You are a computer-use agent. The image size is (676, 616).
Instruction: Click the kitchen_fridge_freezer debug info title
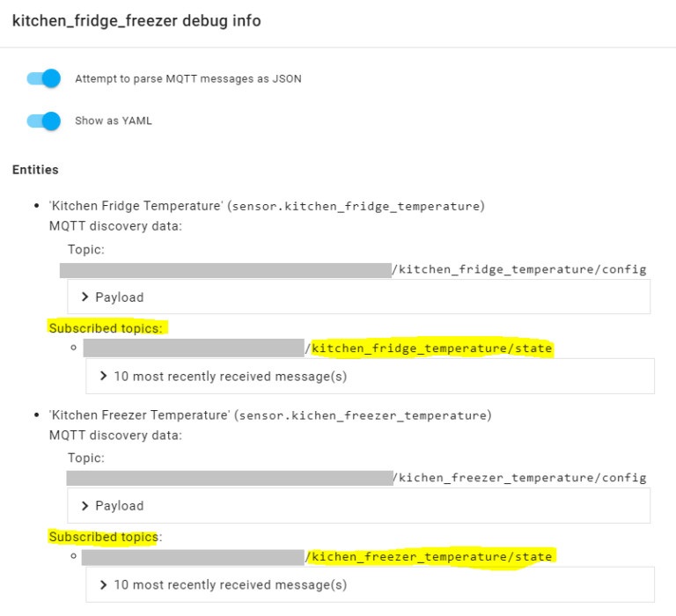pyautogui.click(x=136, y=21)
